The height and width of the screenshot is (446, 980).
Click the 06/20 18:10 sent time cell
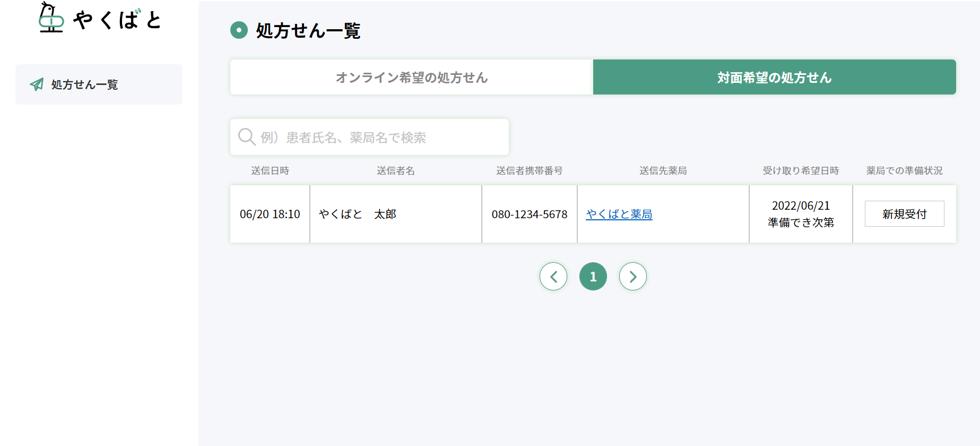pos(270,214)
